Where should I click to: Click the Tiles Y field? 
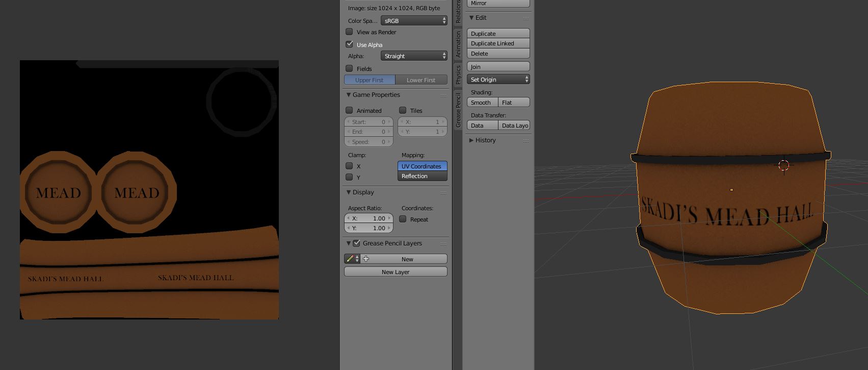coord(422,132)
